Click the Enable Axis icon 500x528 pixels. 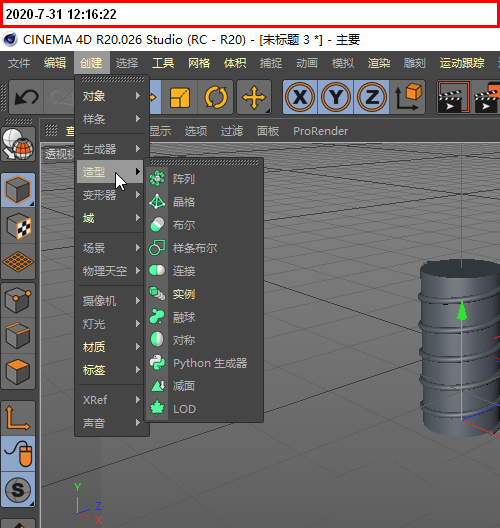(x=18, y=418)
